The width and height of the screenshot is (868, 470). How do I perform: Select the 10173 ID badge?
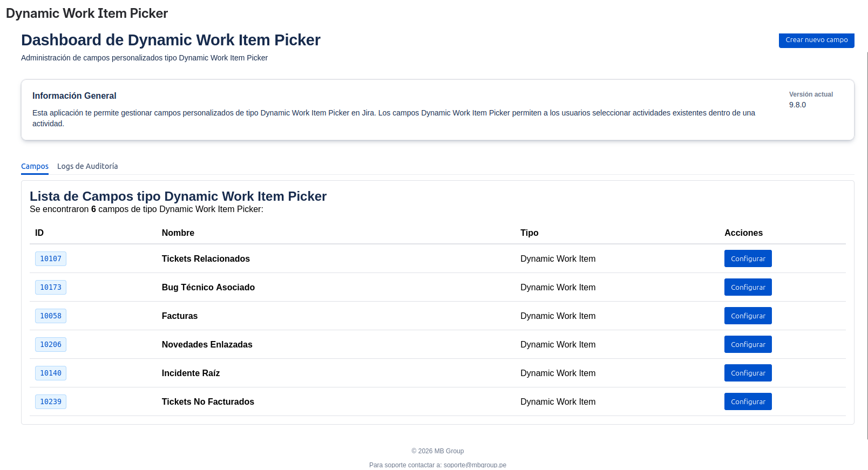pos(51,287)
